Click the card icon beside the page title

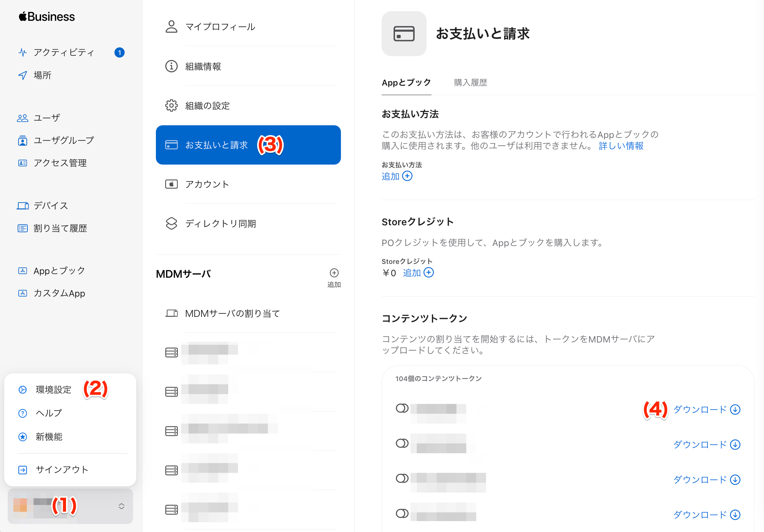404,34
